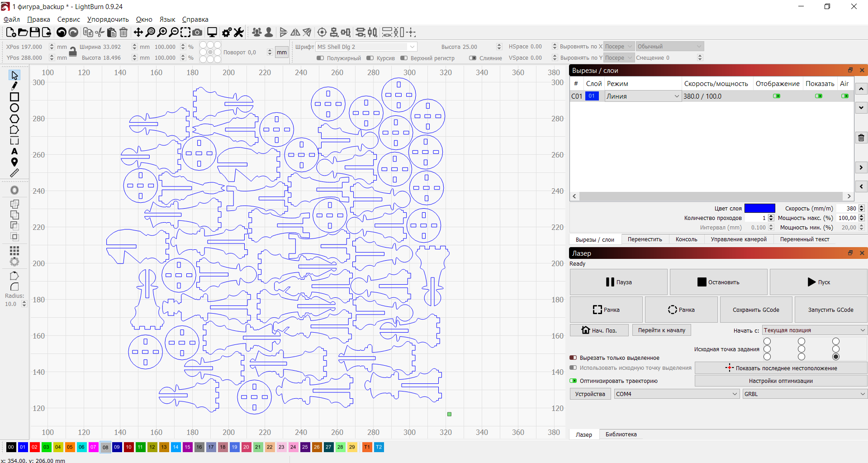The image size is (868, 463).
Task: Click the Устройства button
Action: [x=590, y=394]
